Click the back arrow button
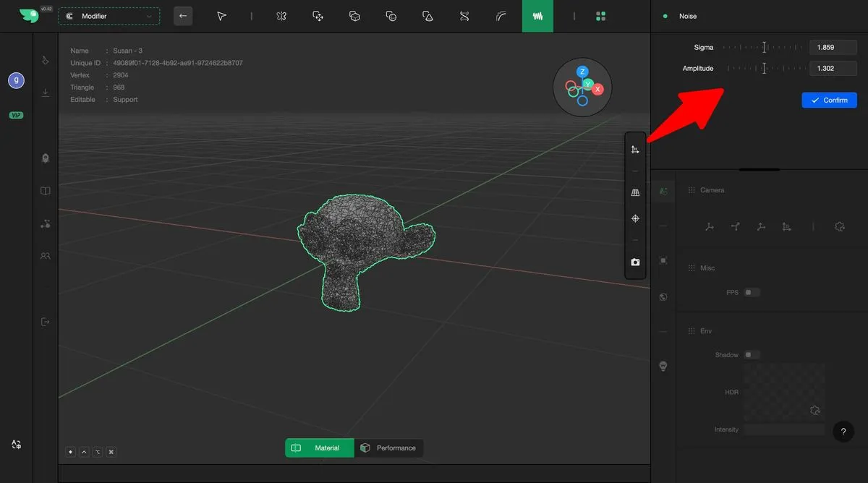 click(x=183, y=16)
